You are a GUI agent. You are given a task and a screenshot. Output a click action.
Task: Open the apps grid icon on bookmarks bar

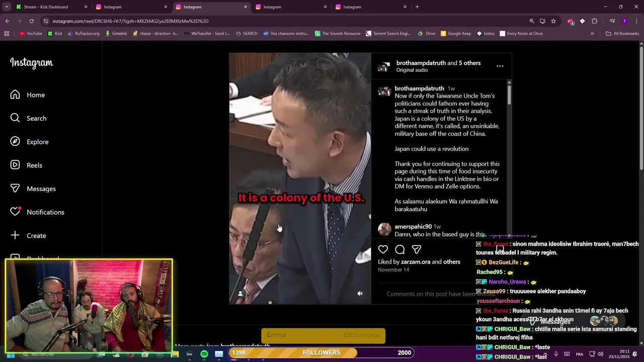(7, 34)
